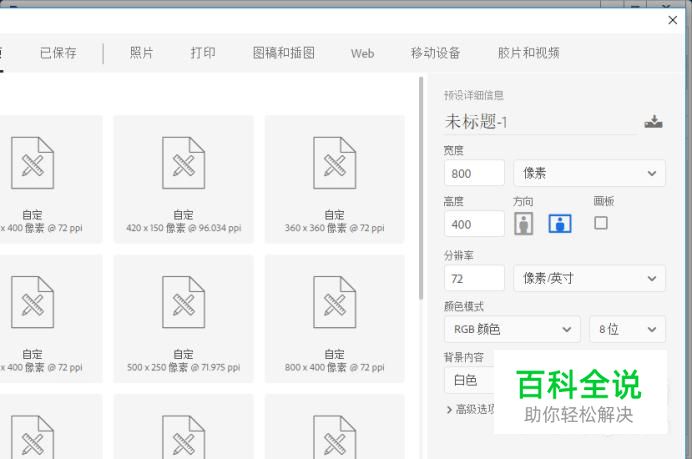Choose the 500 x 250 像素 custom preset
This screenshot has width=692, height=459.
[x=184, y=318]
